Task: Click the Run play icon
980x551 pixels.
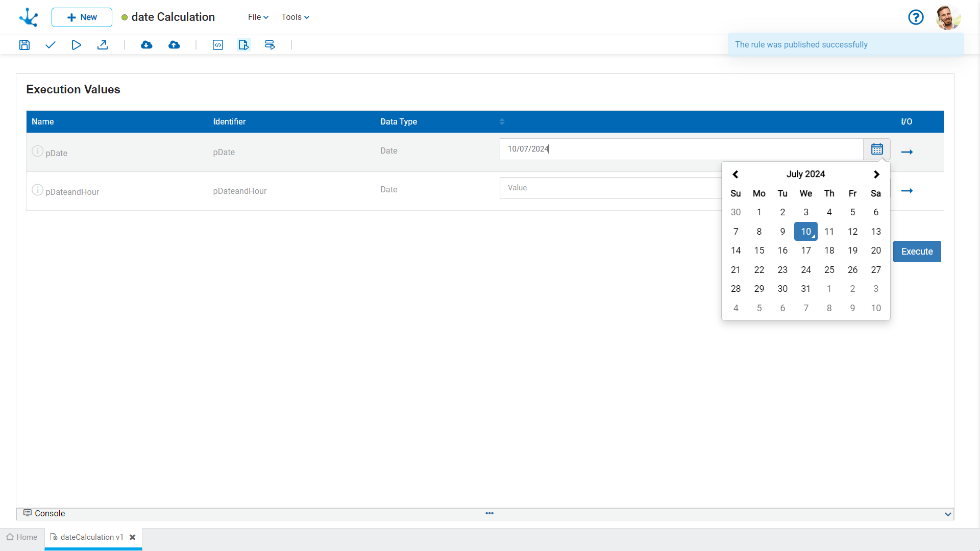Action: point(76,45)
